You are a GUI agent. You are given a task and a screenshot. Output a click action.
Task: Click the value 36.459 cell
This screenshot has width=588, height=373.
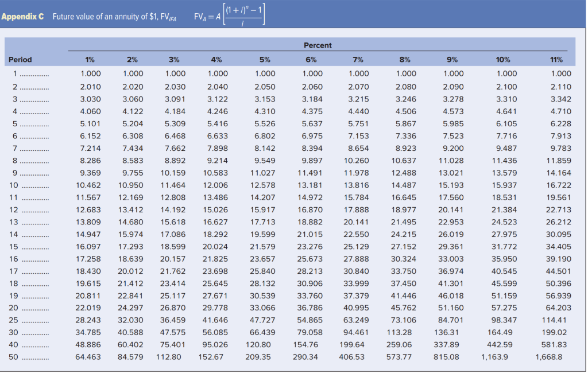pos(173,321)
